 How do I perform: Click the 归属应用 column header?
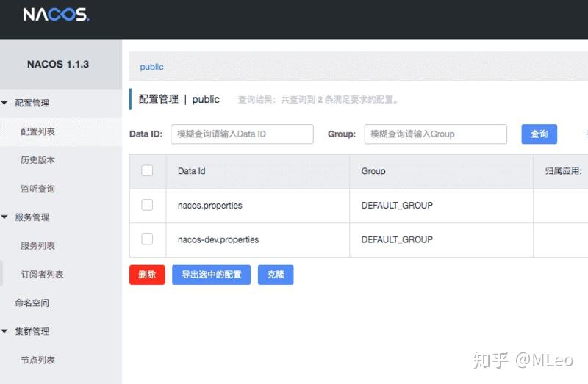[x=563, y=171]
